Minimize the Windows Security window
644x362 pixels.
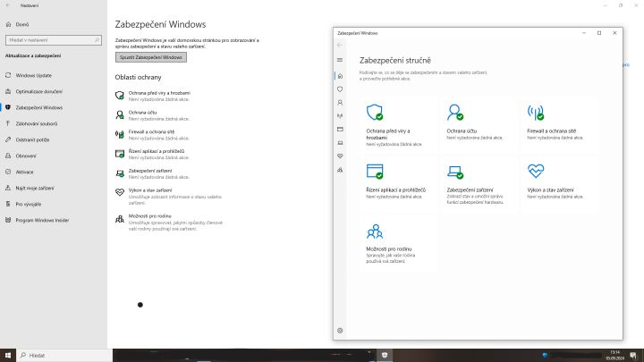[x=584, y=33]
